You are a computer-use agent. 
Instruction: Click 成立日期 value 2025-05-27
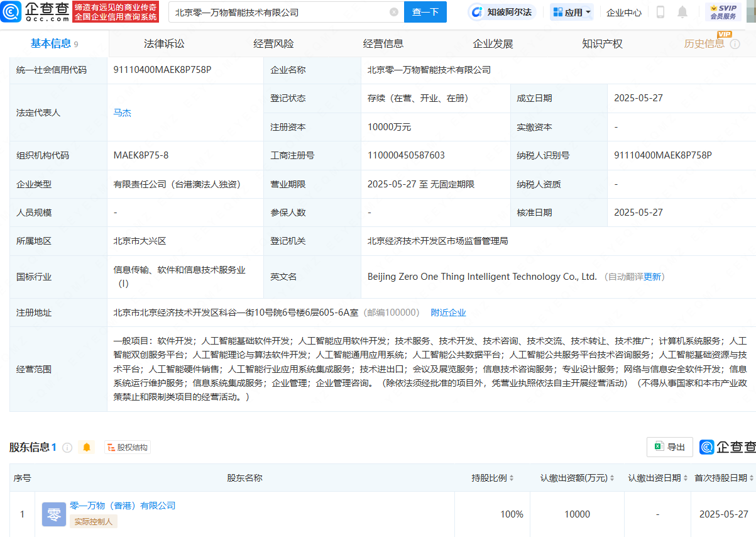point(638,98)
